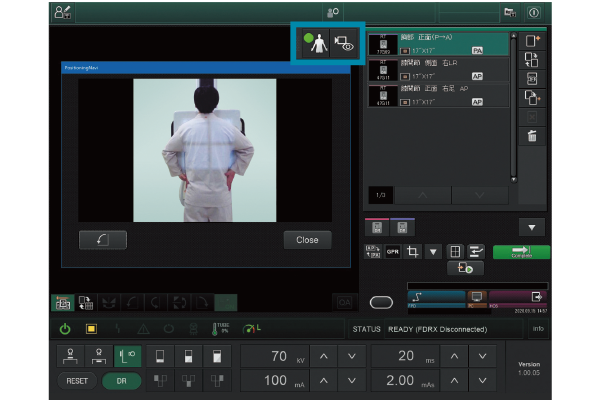
Task: Click the trash delete icon
Action: click(532, 136)
